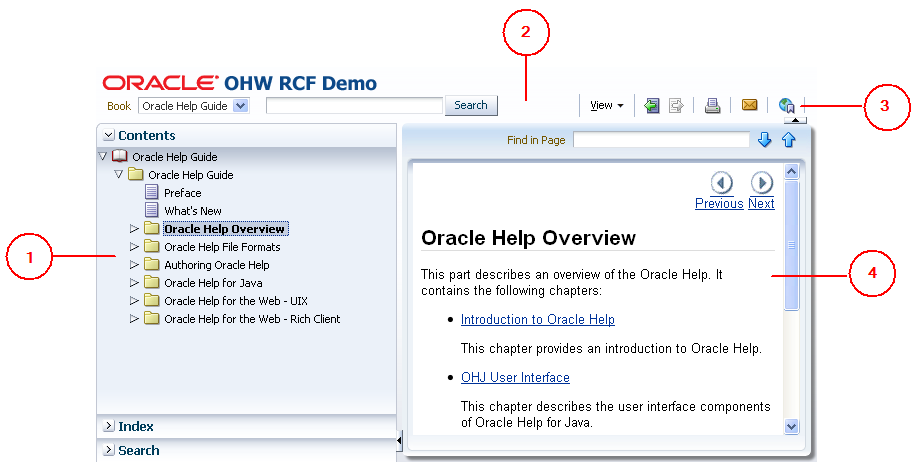Select Oracle Help for the Web - UIX

pos(236,301)
